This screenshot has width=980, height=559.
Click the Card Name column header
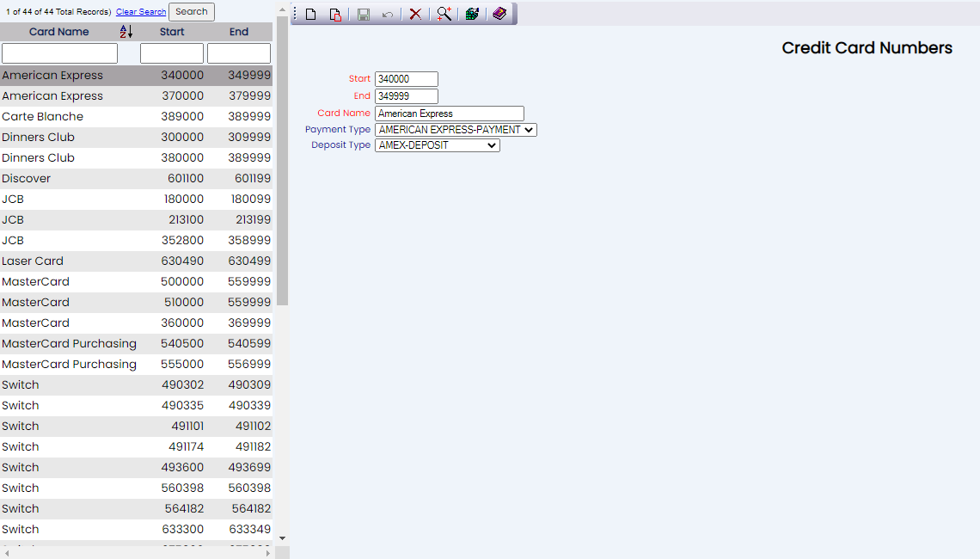click(58, 32)
